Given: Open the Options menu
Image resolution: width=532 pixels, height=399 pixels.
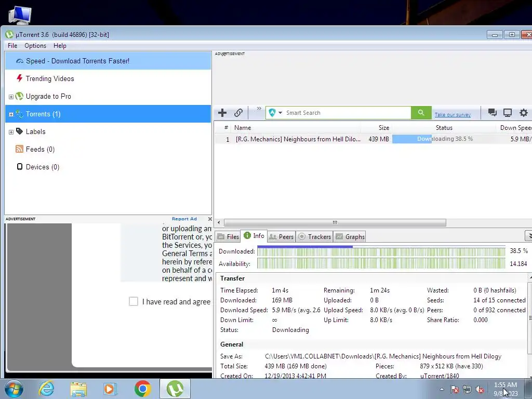Looking at the screenshot, I should coord(35,46).
